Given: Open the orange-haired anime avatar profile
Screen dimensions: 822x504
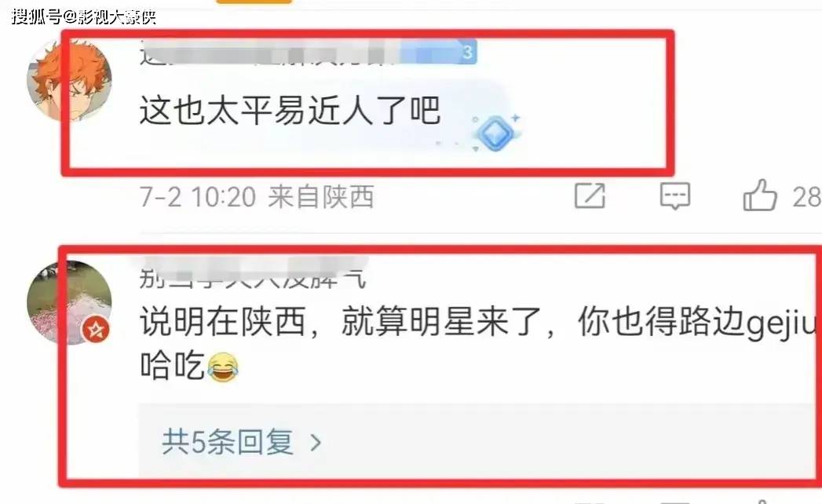Looking at the screenshot, I should pos(69,80).
